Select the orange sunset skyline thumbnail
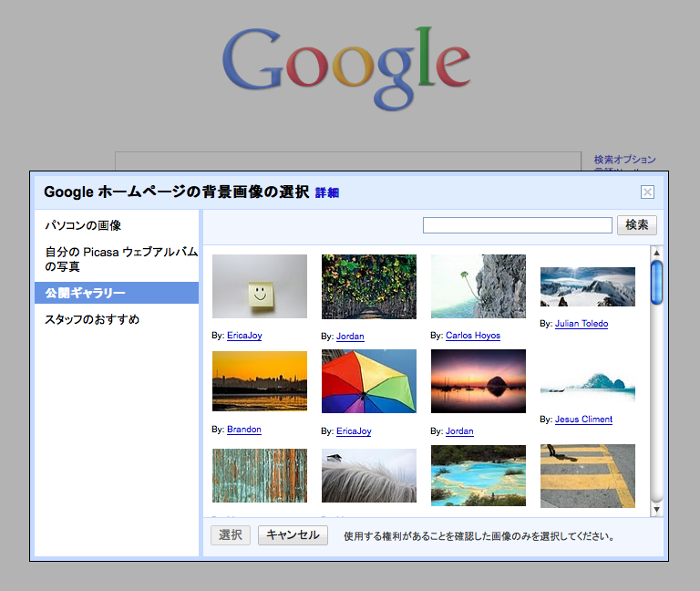 click(x=260, y=381)
